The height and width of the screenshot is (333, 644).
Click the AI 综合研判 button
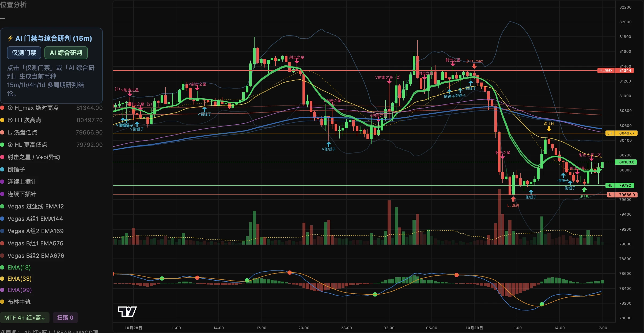pyautogui.click(x=66, y=53)
